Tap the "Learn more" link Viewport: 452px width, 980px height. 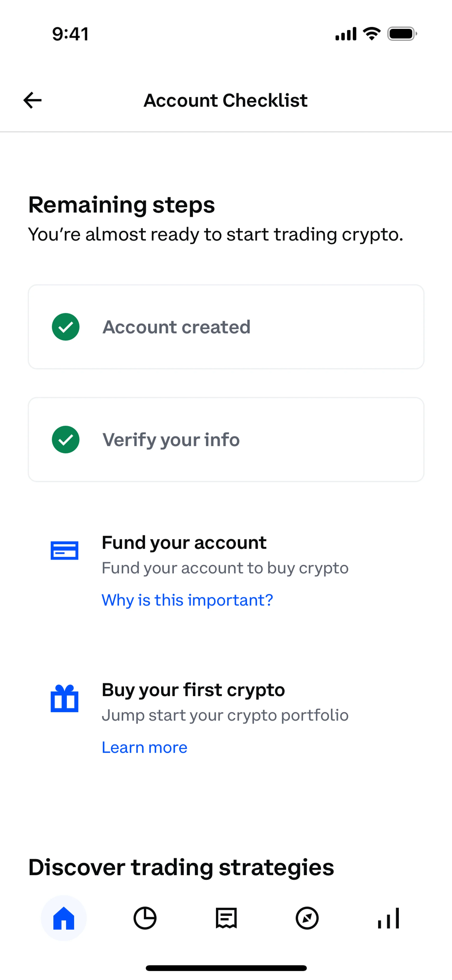(145, 747)
